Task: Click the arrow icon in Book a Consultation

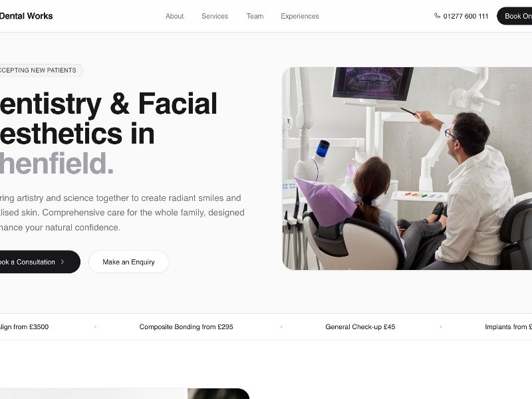Action: point(63,262)
